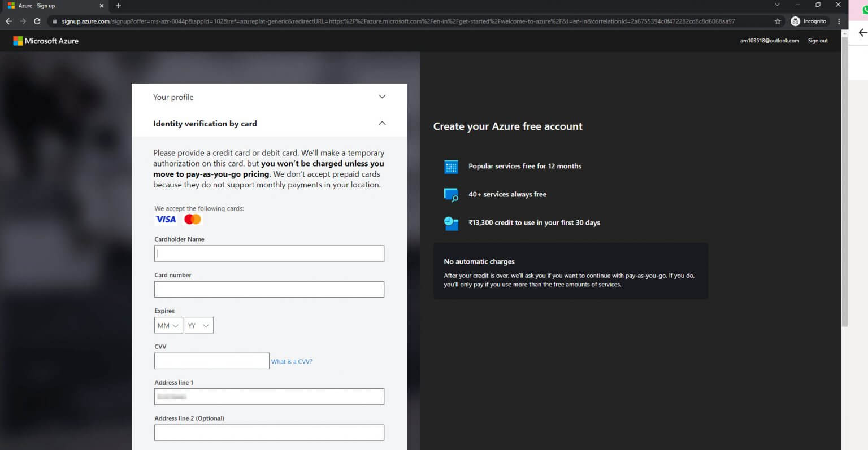Click the back arrow in the side window
The width and height of the screenshot is (868, 450).
coord(862,33)
